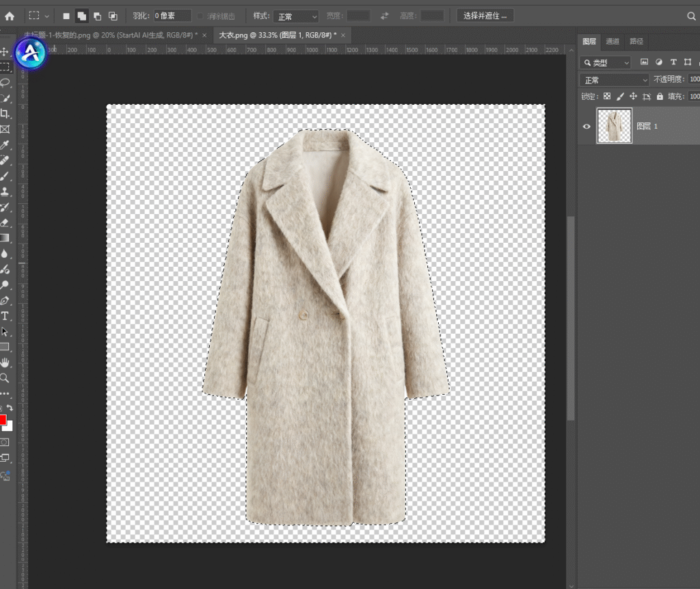Viewport: 700px width, 589px height.
Task: Open the layer blend mode 正常 dropdown
Action: click(614, 80)
